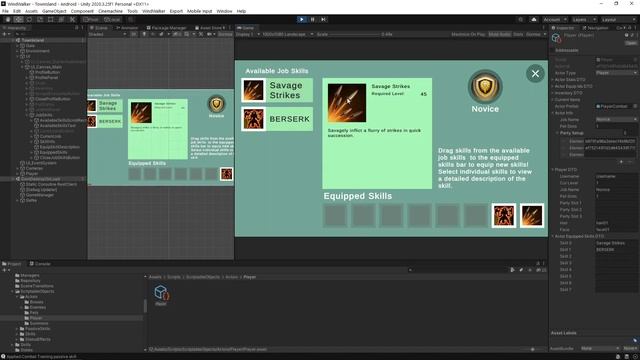Close the skills panel with X button
The width and height of the screenshot is (640, 360).
point(535,73)
